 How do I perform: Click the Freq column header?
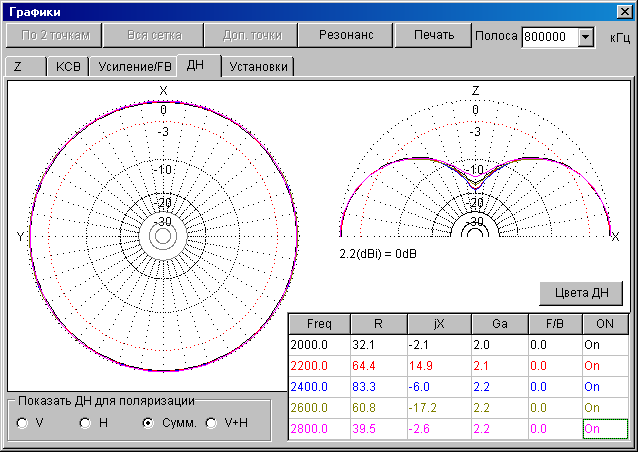coord(317,323)
